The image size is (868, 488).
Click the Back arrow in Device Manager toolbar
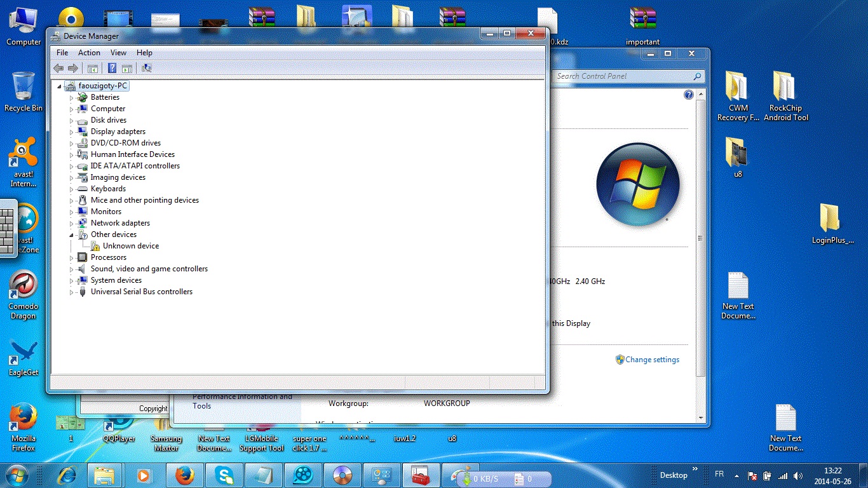(x=58, y=68)
